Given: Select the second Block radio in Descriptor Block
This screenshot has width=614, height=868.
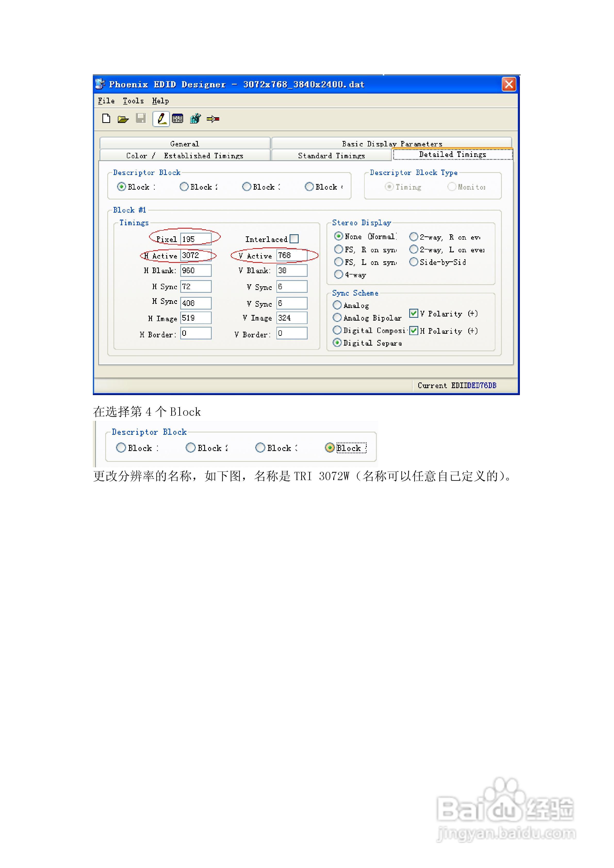Looking at the screenshot, I should pos(184,187).
